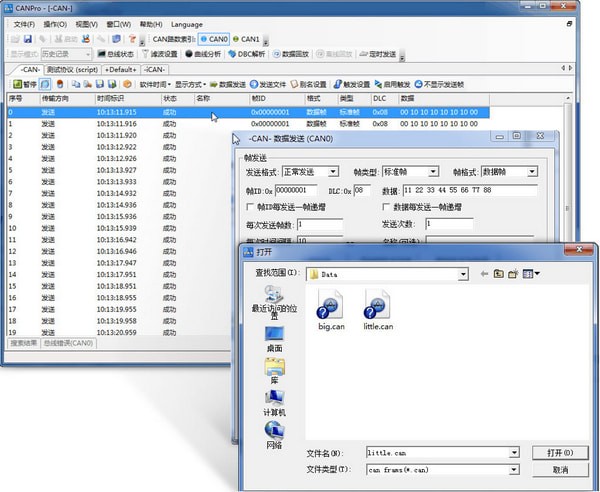
Task: Click the copy icon in the CAN toolbar
Action: coord(76,84)
